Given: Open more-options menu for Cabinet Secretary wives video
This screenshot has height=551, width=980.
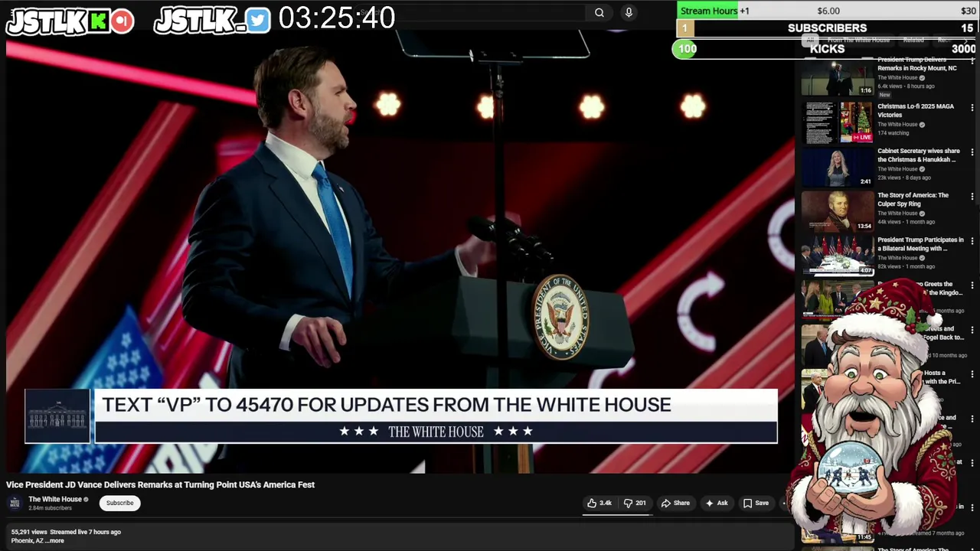Looking at the screenshot, I should pyautogui.click(x=972, y=152).
